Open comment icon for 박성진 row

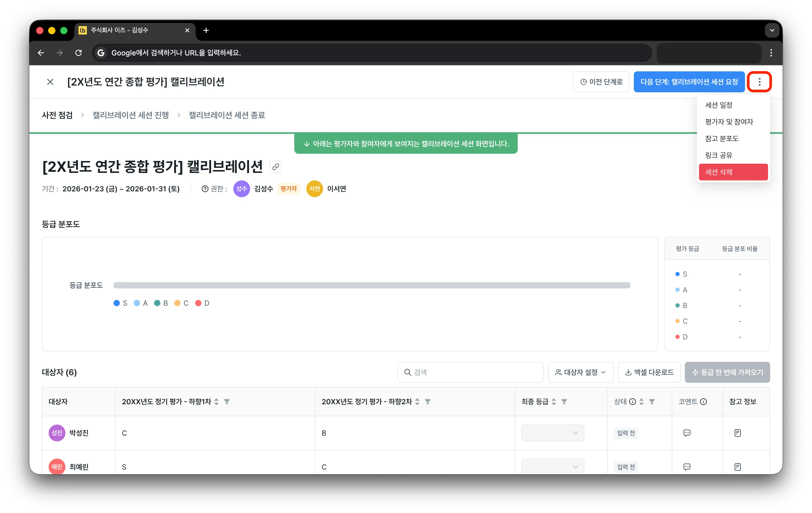pos(686,433)
